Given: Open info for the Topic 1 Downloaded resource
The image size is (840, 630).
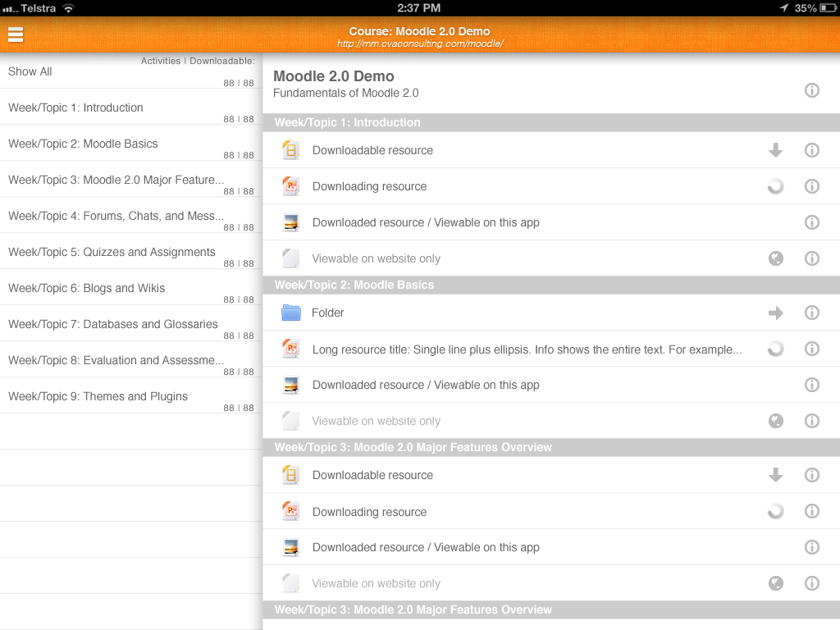Looking at the screenshot, I should [x=811, y=222].
